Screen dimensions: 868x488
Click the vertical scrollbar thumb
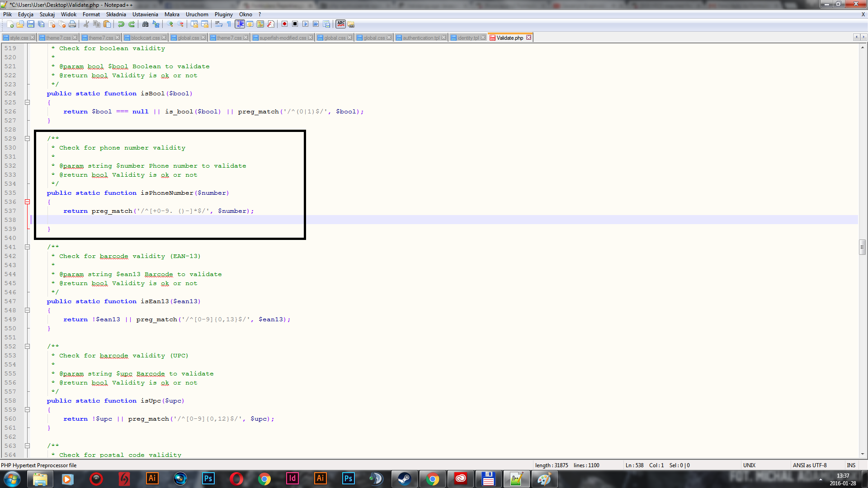click(x=863, y=247)
